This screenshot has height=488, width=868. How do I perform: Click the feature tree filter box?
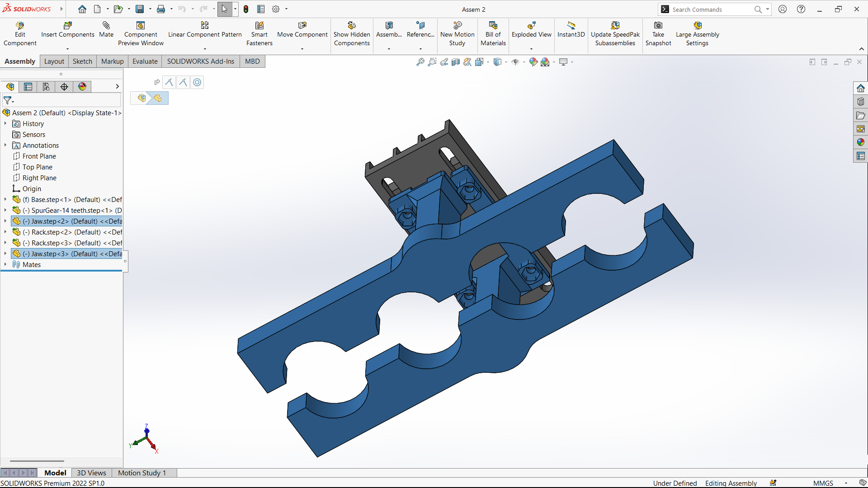click(61, 100)
